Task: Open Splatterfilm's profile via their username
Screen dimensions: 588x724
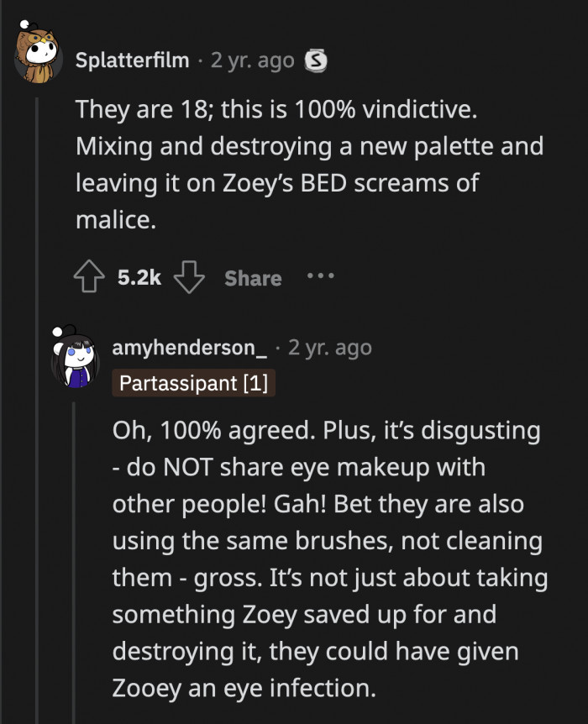Action: tap(131, 60)
